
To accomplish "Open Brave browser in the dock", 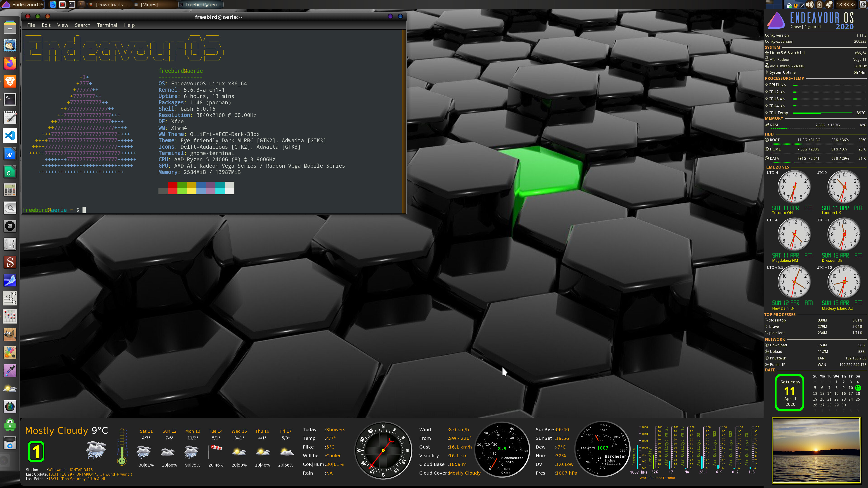I will (10, 81).
